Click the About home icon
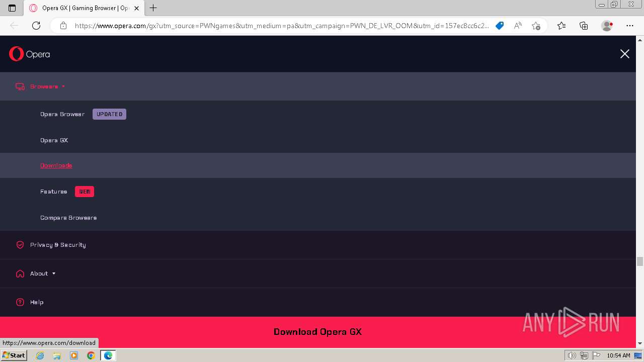Viewport: 644px width, 362px height. coord(20,274)
